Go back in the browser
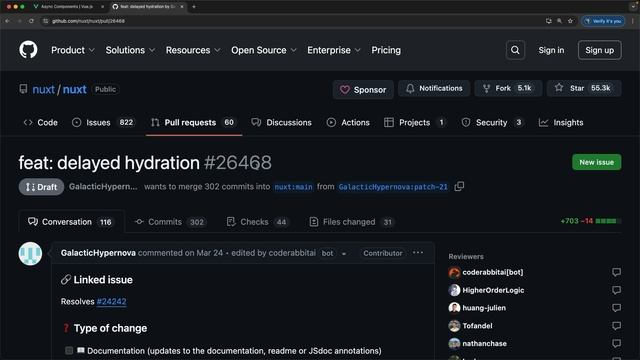 click(7, 21)
